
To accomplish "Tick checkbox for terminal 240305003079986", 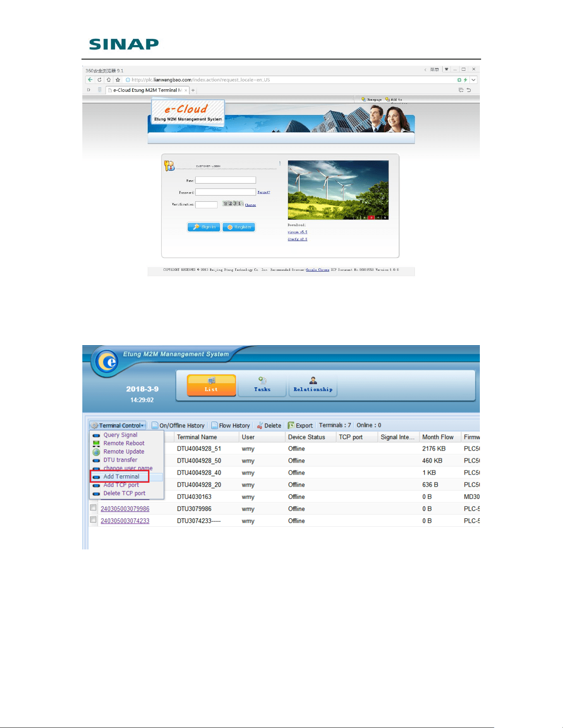I will point(93,508).
